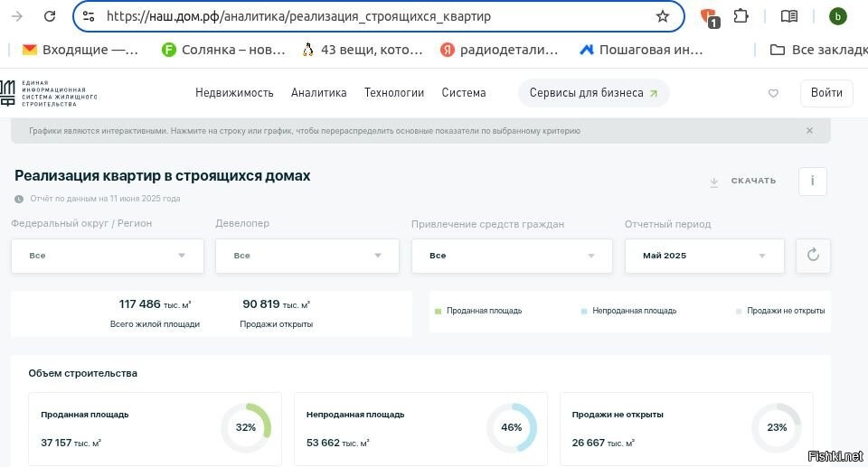Viewport: 868px width, 467px height.
Task: Expand Федеральный округ / Регион dropdown
Action: pyautogui.click(x=108, y=256)
